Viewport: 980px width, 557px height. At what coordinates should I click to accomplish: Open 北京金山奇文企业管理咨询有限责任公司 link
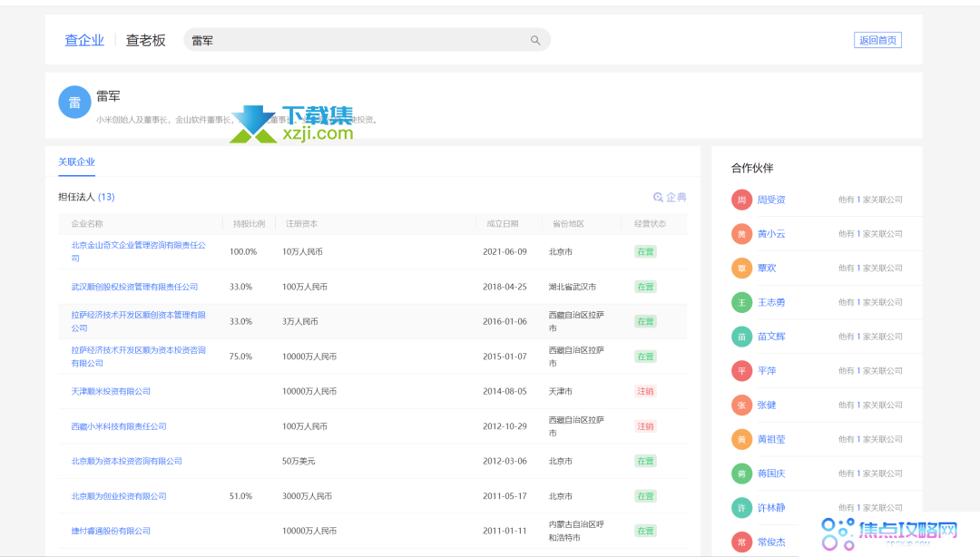tap(138, 251)
